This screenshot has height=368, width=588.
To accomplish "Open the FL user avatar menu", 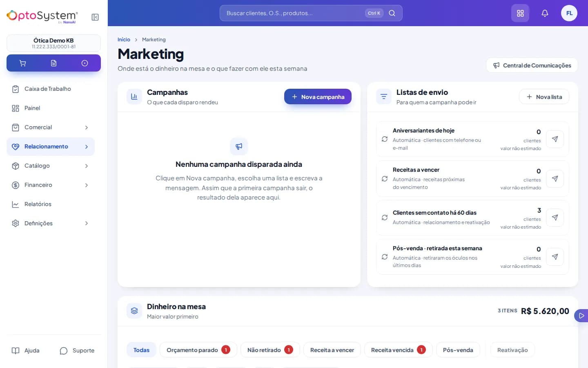I will tap(569, 13).
